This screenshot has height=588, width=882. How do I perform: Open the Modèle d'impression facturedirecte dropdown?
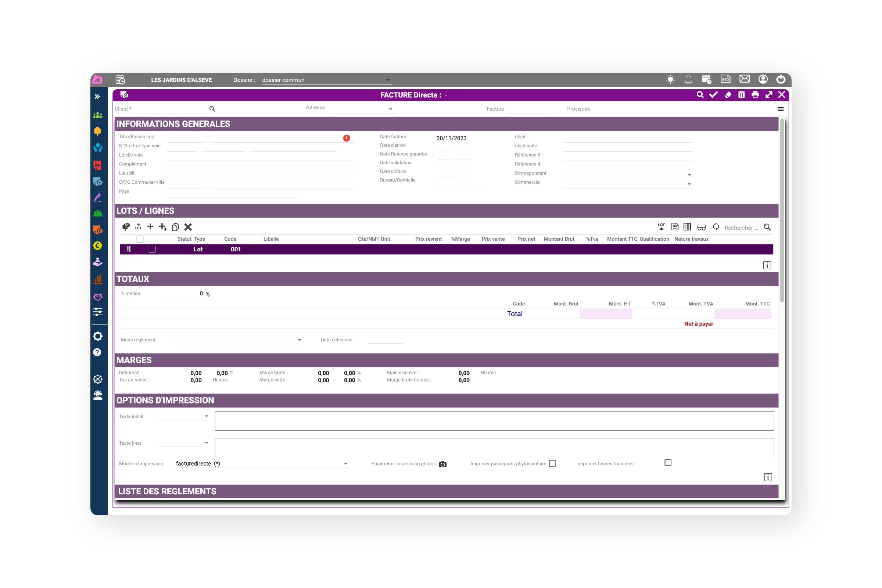(345, 464)
